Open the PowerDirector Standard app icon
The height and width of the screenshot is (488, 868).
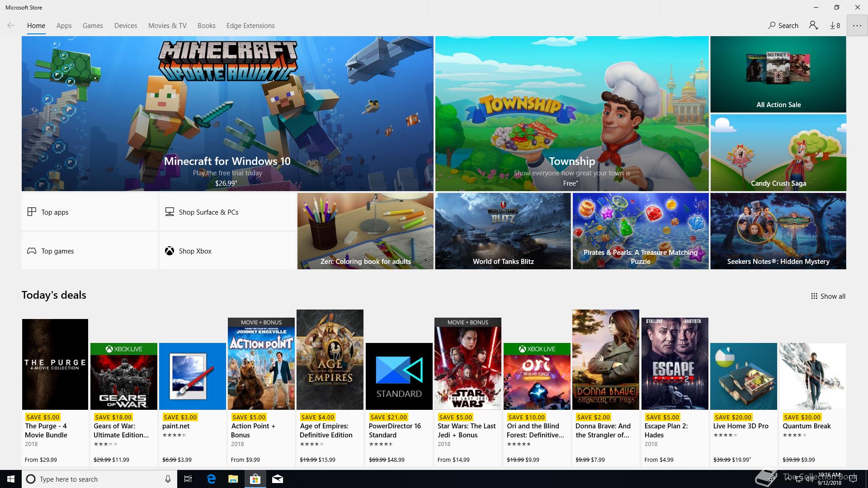click(399, 376)
